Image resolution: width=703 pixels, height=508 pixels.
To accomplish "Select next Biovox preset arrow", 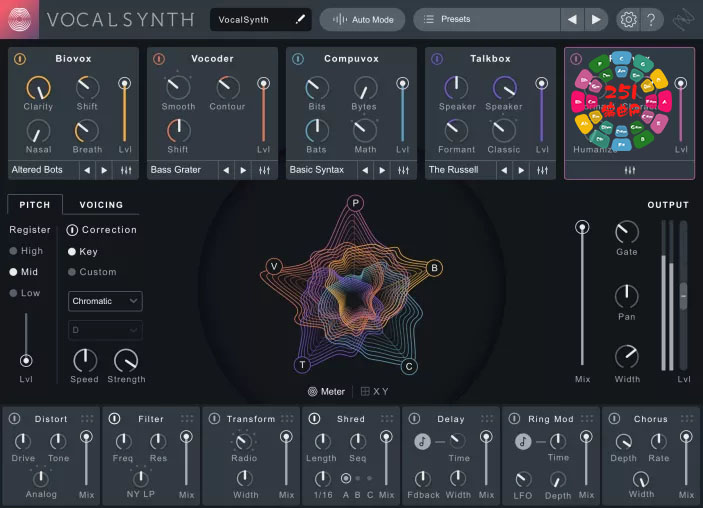I will click(104, 170).
